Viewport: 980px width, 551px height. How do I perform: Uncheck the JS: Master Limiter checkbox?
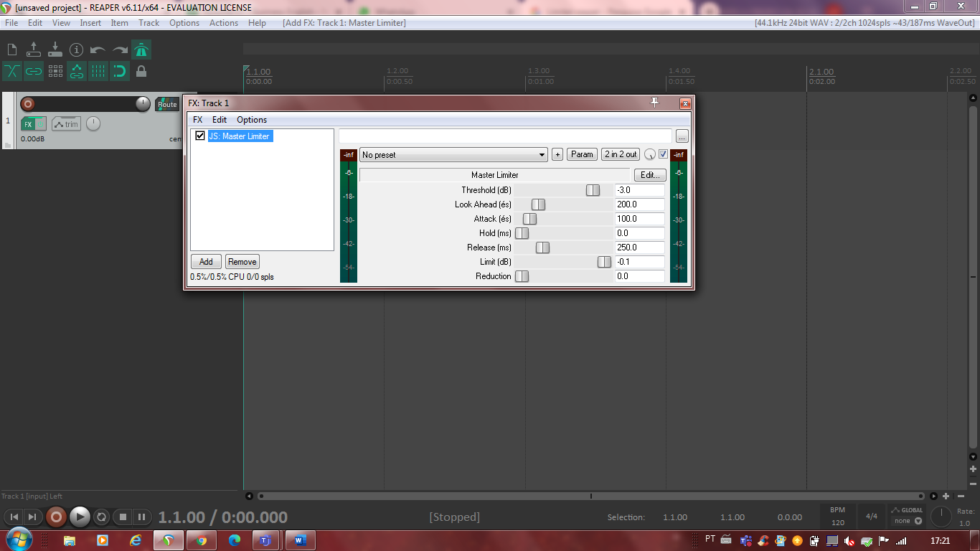tap(200, 136)
